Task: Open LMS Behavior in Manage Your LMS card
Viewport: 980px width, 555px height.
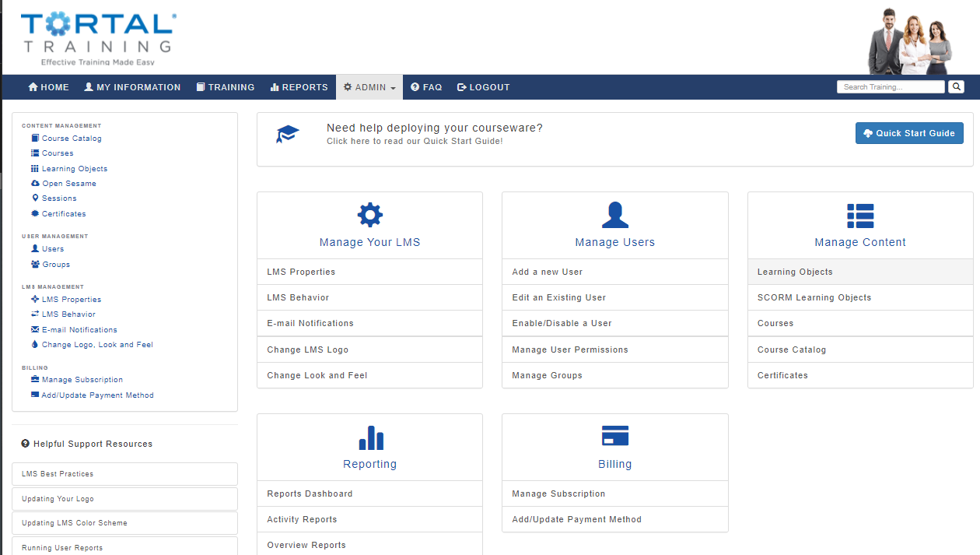Action: tap(369, 297)
